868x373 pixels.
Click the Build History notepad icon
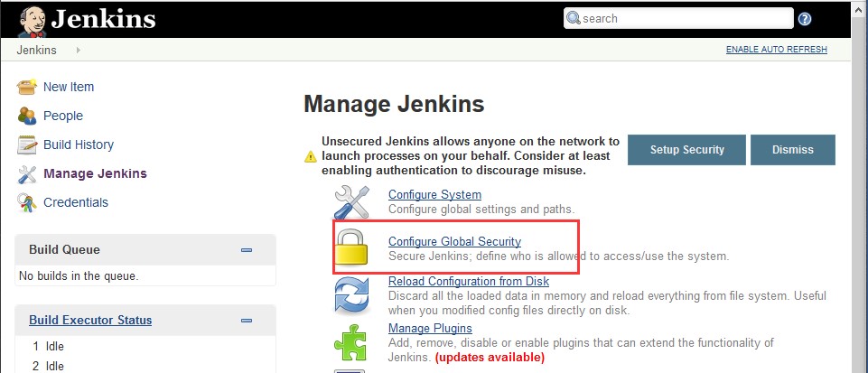tap(27, 145)
